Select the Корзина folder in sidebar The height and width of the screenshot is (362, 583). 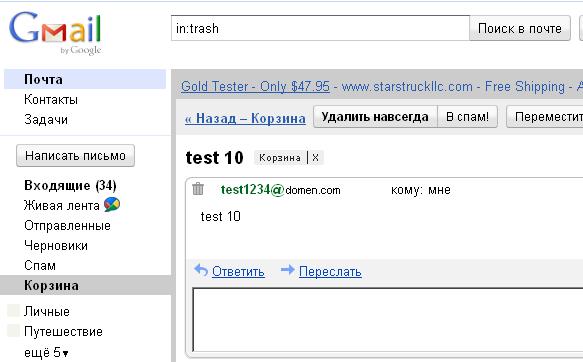click(86, 285)
